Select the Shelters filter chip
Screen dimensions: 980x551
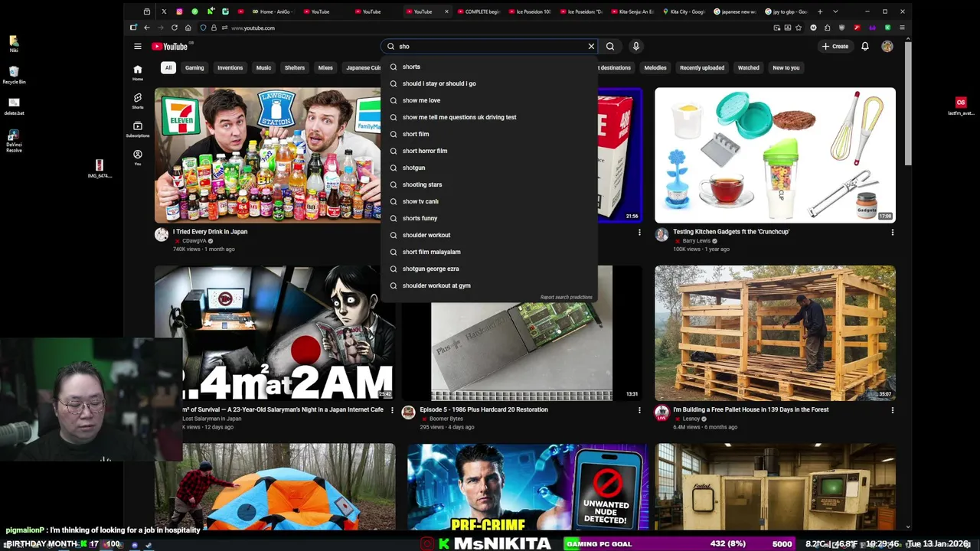[295, 67]
